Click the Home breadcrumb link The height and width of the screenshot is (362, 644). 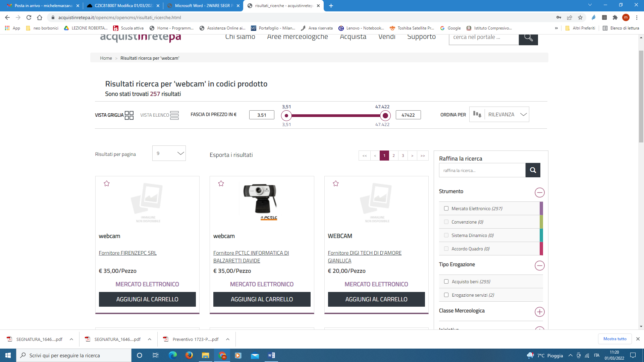coord(106,58)
